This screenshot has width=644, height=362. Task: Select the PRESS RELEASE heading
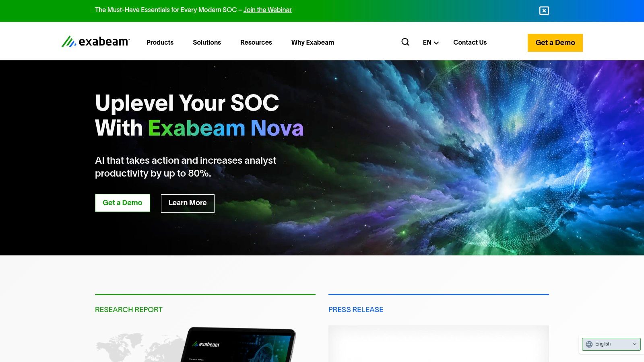pos(356,310)
